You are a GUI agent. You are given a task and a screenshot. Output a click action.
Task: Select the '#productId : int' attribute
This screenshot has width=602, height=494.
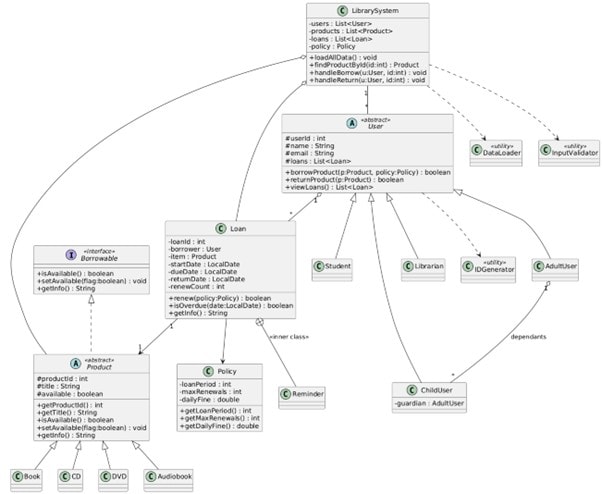click(62, 379)
